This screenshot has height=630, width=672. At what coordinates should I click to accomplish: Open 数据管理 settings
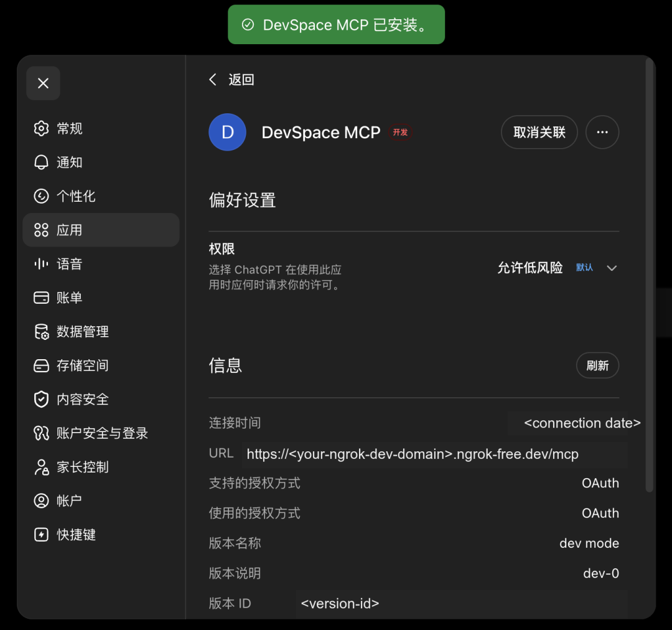pyautogui.click(x=101, y=332)
